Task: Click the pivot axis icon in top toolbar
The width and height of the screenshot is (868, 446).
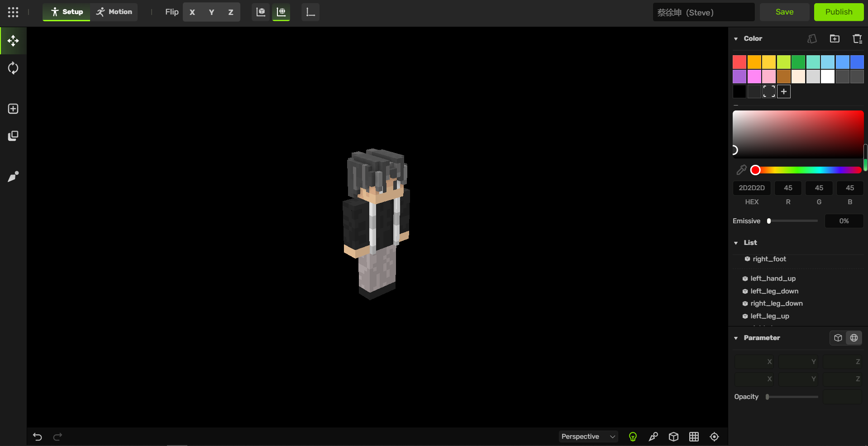Action: pos(310,12)
